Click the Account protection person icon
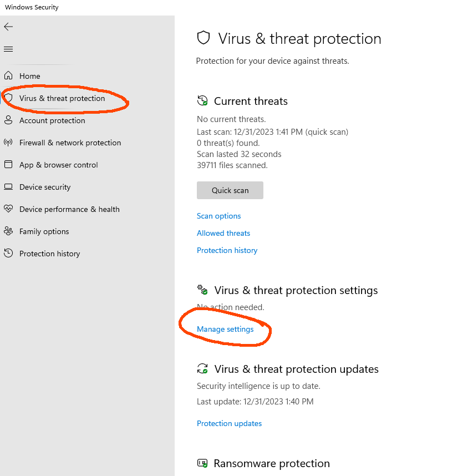Screen dimensions: 458x476 [x=8, y=120]
